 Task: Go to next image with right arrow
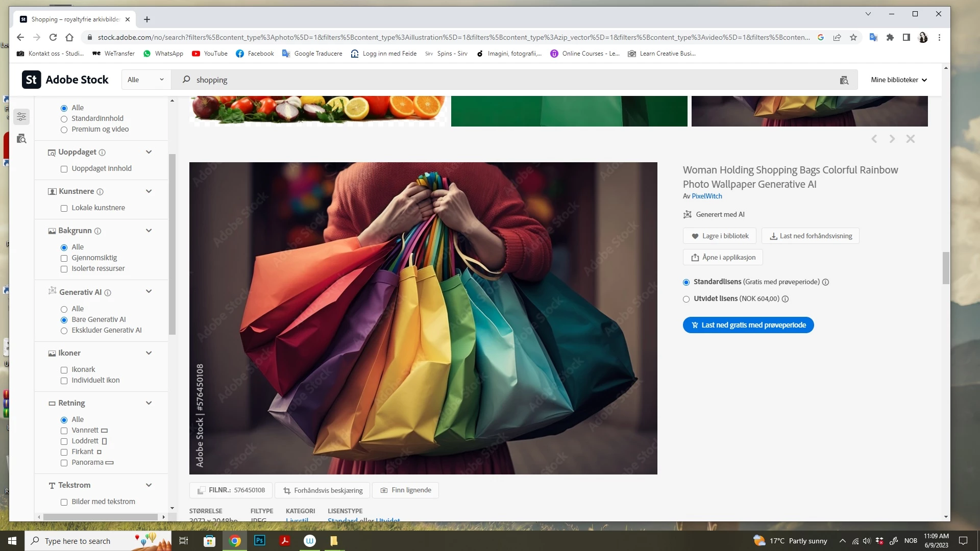pyautogui.click(x=892, y=139)
